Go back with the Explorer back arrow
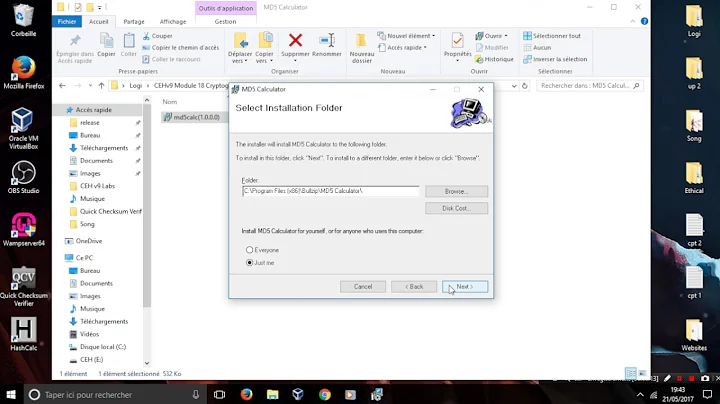720x404 pixels. pos(62,86)
